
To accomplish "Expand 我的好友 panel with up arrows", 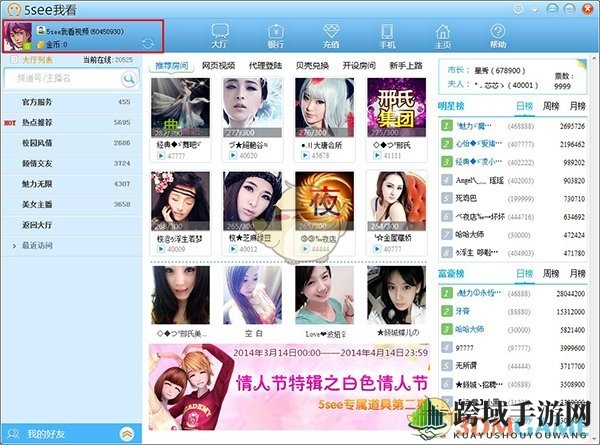I will point(127,434).
